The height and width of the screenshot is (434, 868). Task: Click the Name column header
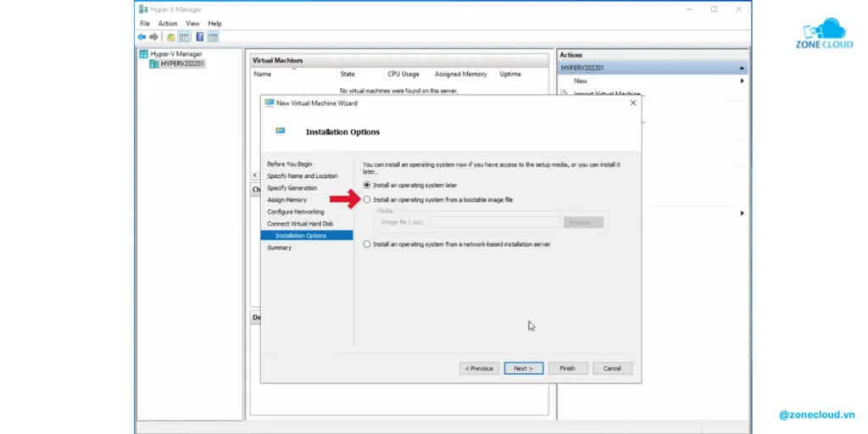click(263, 75)
